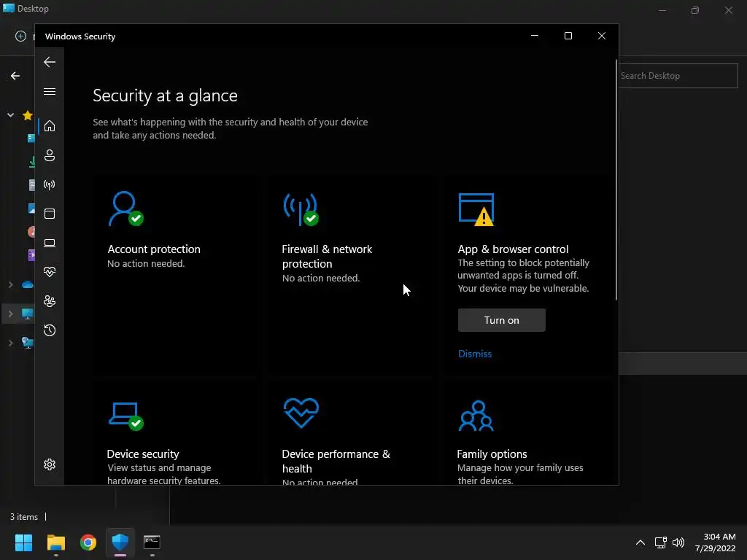Viewport: 747px width, 560px height.
Task: Click the Device performance & health heart icon
Action: [301, 413]
